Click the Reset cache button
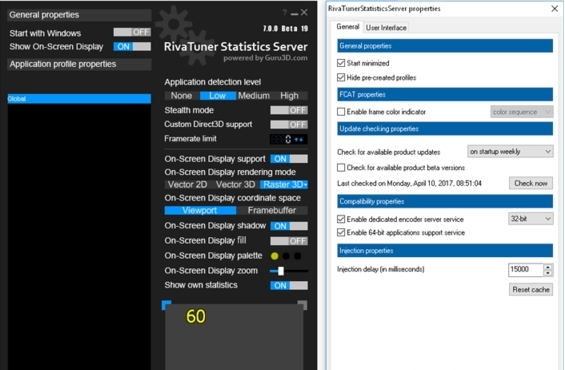This screenshot has height=370, width=565. 531,290
